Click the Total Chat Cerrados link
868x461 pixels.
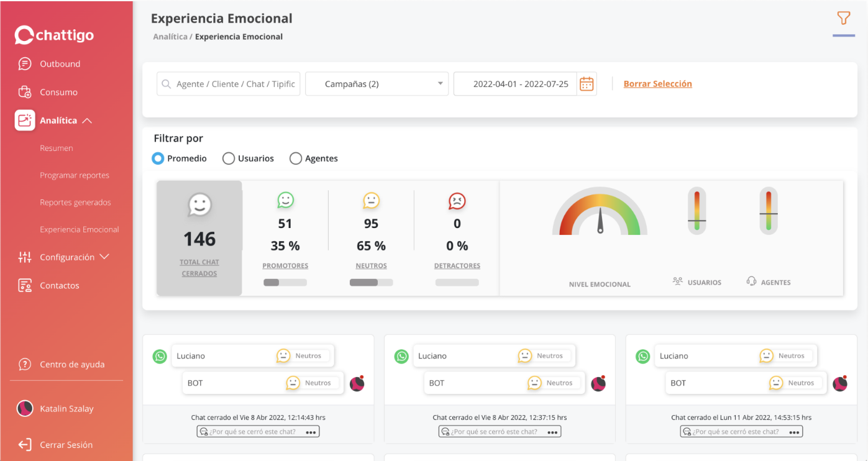click(x=199, y=268)
